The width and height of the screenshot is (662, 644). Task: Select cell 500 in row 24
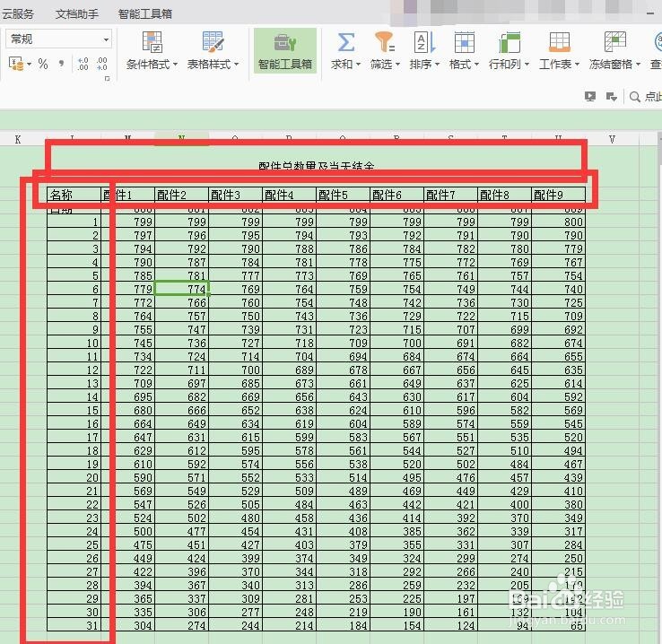point(128,531)
